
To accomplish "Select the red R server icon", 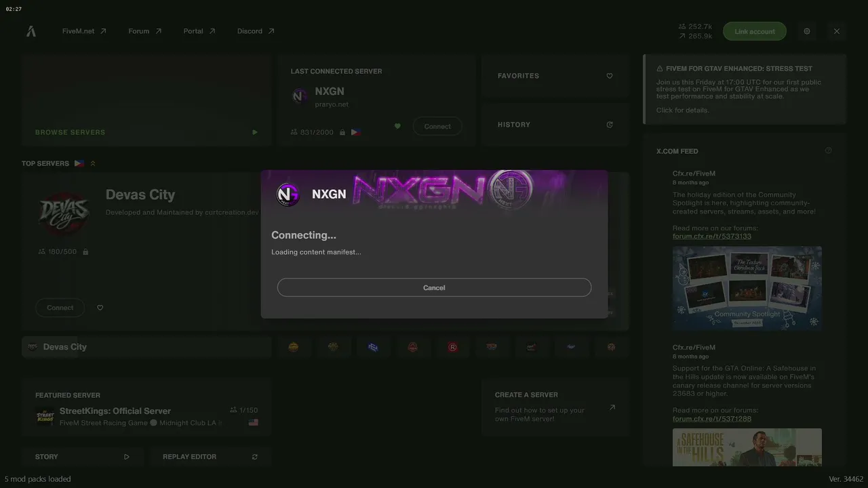I will point(452,347).
